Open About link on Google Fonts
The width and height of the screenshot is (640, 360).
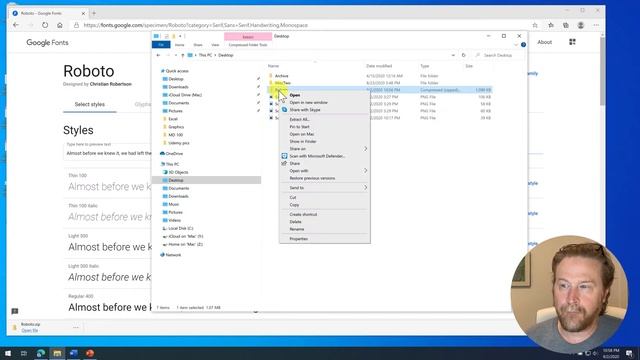(544, 42)
